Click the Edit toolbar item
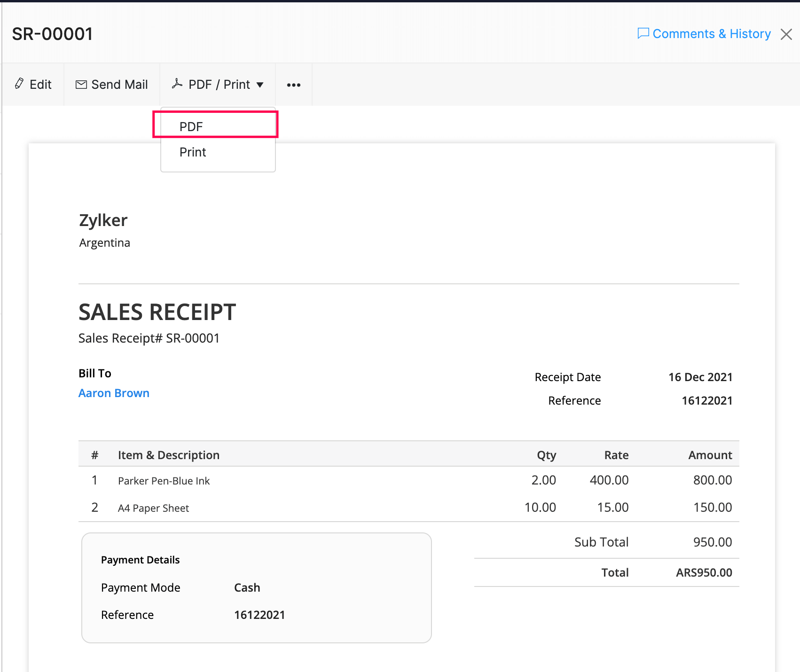This screenshot has height=672, width=800. click(x=33, y=84)
